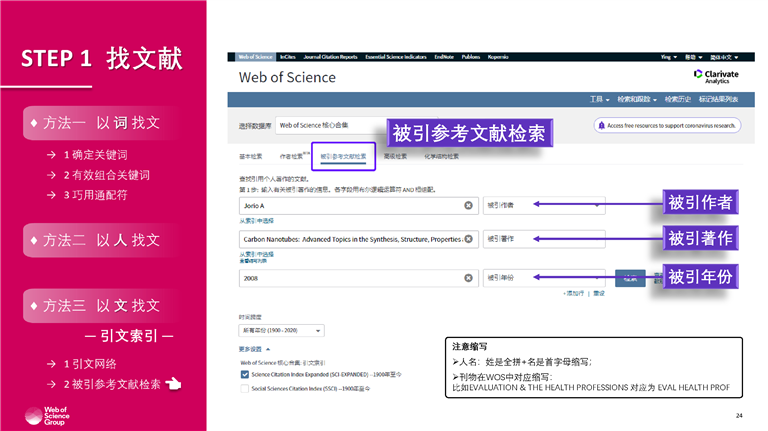768x431 pixels.
Task: Open the 被引年份 field dropdown
Action: click(x=544, y=278)
